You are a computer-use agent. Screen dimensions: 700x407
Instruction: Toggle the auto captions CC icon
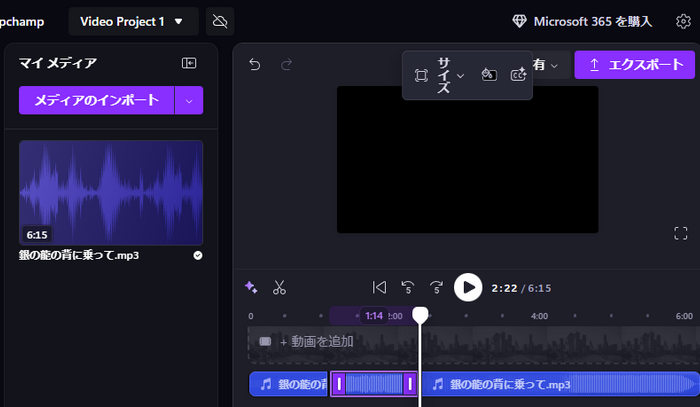point(518,75)
